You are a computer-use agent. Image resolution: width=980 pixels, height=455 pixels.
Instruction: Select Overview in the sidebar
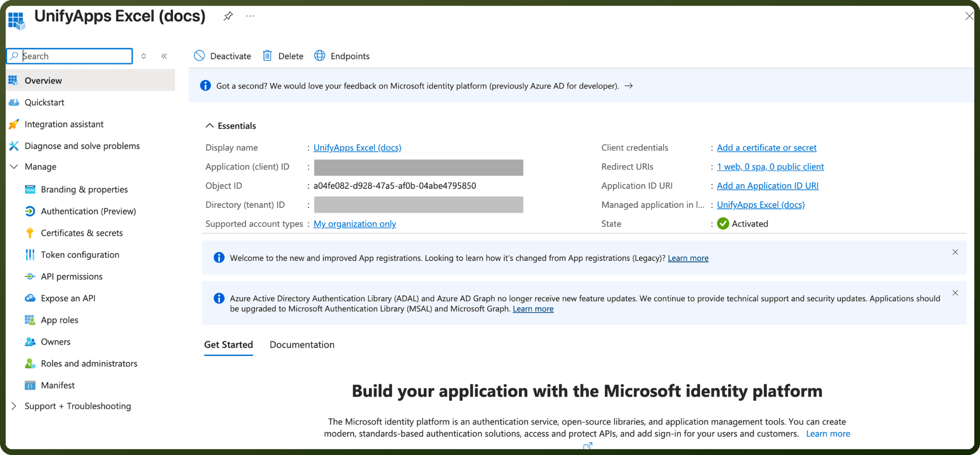coord(90,81)
